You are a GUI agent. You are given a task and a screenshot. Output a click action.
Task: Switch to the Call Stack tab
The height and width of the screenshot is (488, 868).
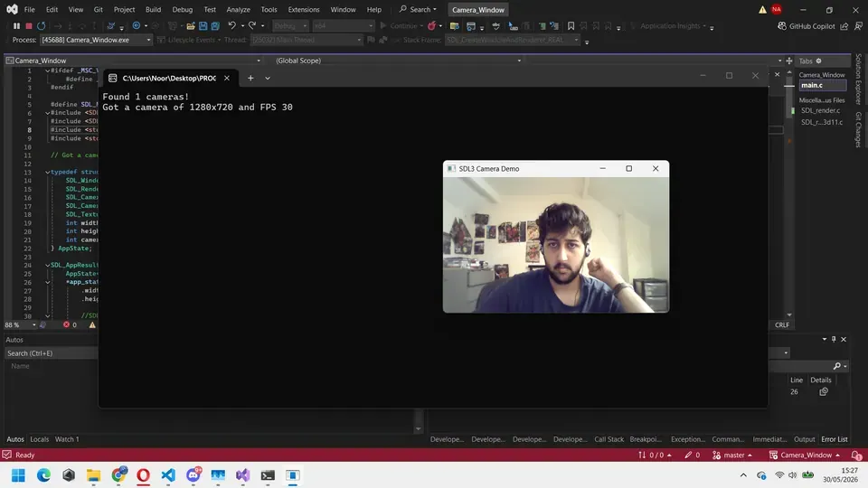609,439
